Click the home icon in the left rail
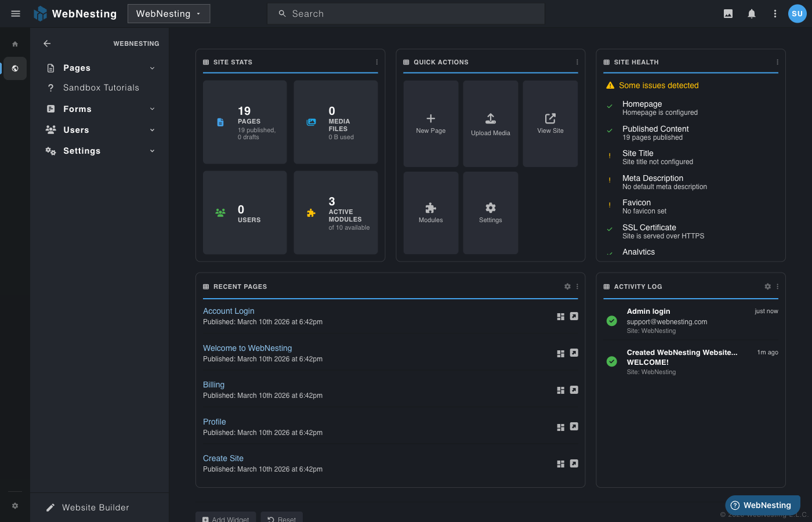The width and height of the screenshot is (812, 522). [15, 43]
